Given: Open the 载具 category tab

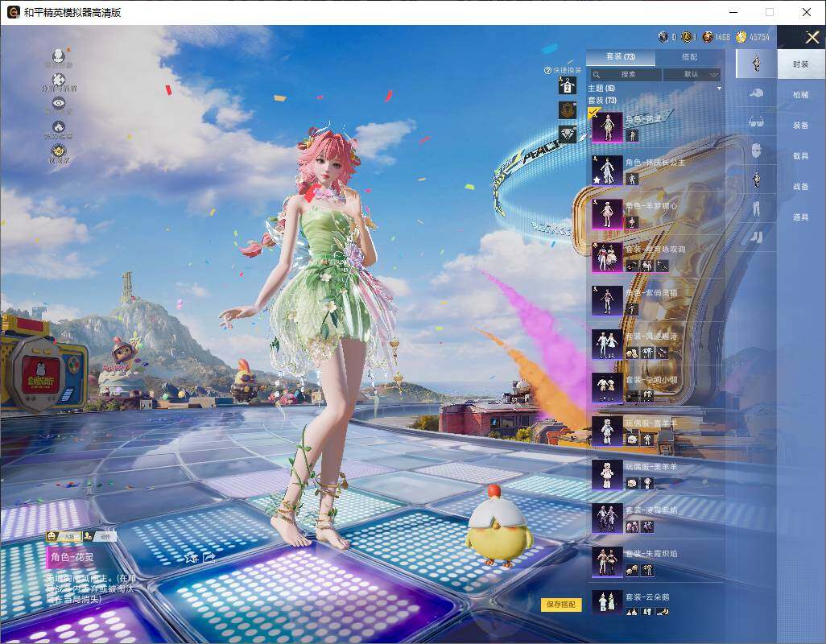Looking at the screenshot, I should 800,156.
